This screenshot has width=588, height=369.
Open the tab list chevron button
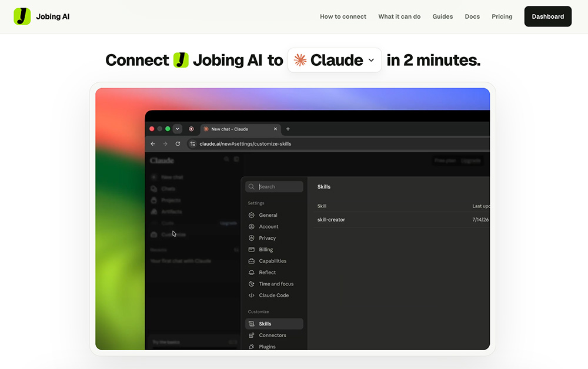[178, 129]
